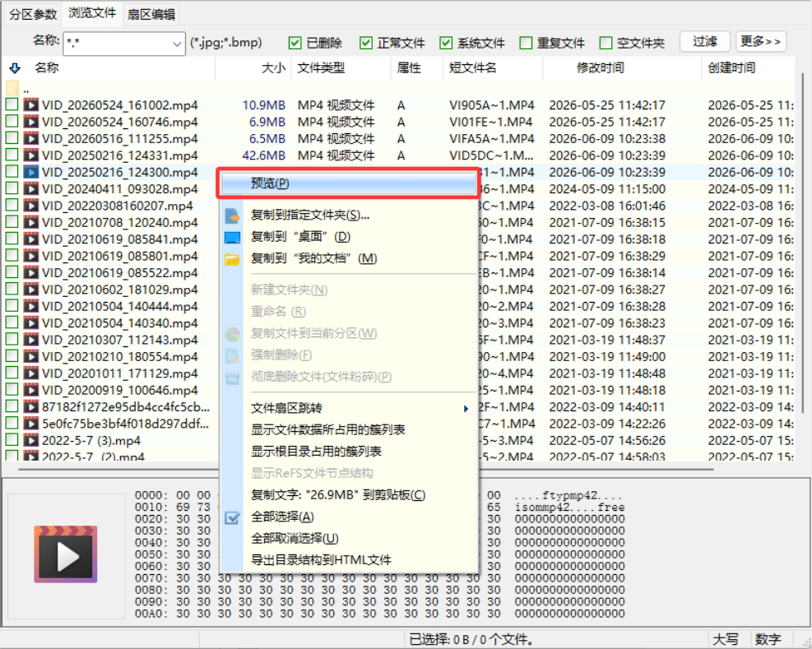Click the copy-to-folder icon beside 复制到指定文件夹
Viewport: 812px width, 649px height.
232,215
